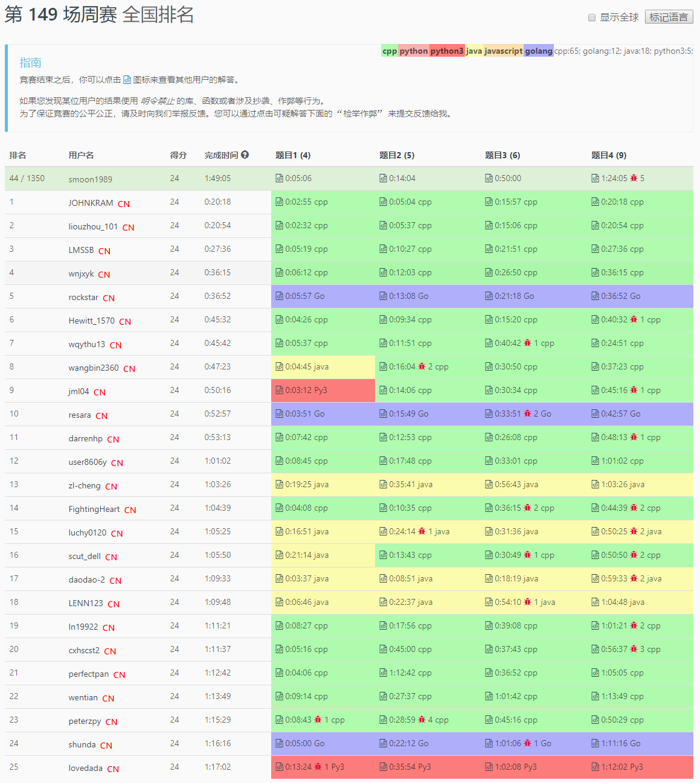Open resara's Go solution for 题目4
Viewport: 700px width, 783px height.
tap(595, 414)
